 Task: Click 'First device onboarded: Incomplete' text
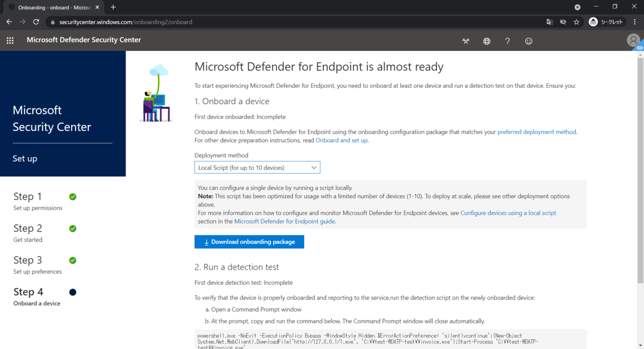tap(240, 117)
